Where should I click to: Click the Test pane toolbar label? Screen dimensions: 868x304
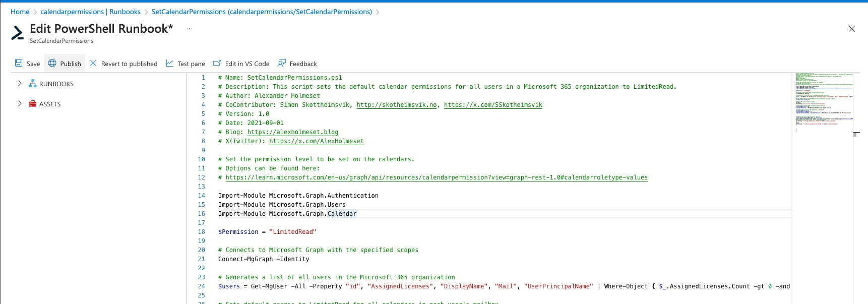[191, 64]
